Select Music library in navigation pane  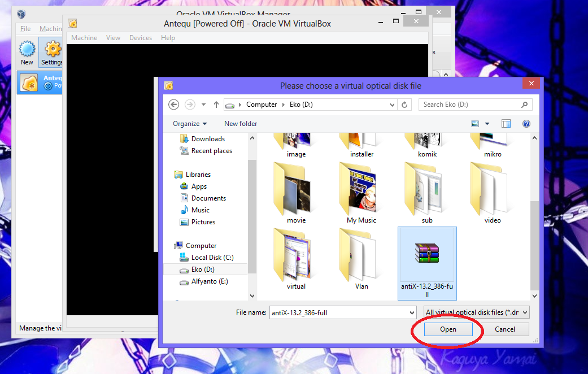(201, 210)
